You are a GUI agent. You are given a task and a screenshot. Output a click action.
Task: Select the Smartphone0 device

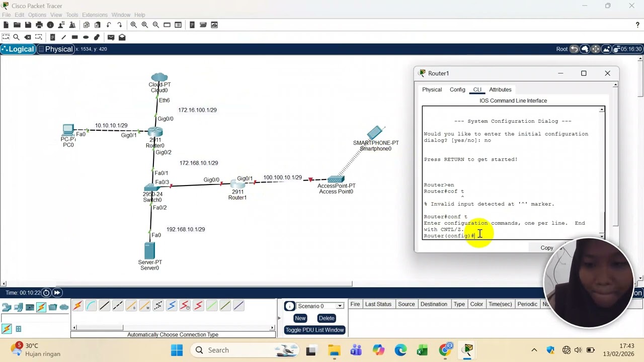click(x=375, y=133)
